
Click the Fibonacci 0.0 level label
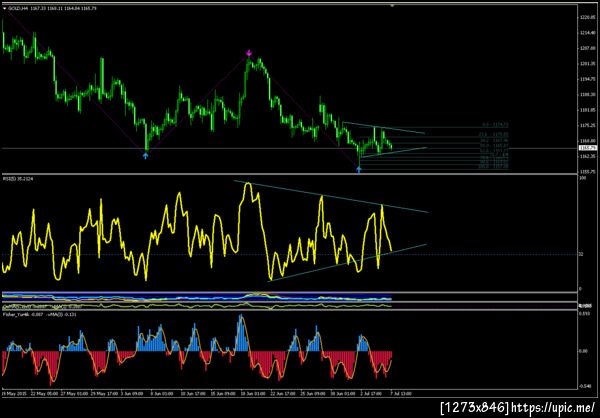pos(496,125)
